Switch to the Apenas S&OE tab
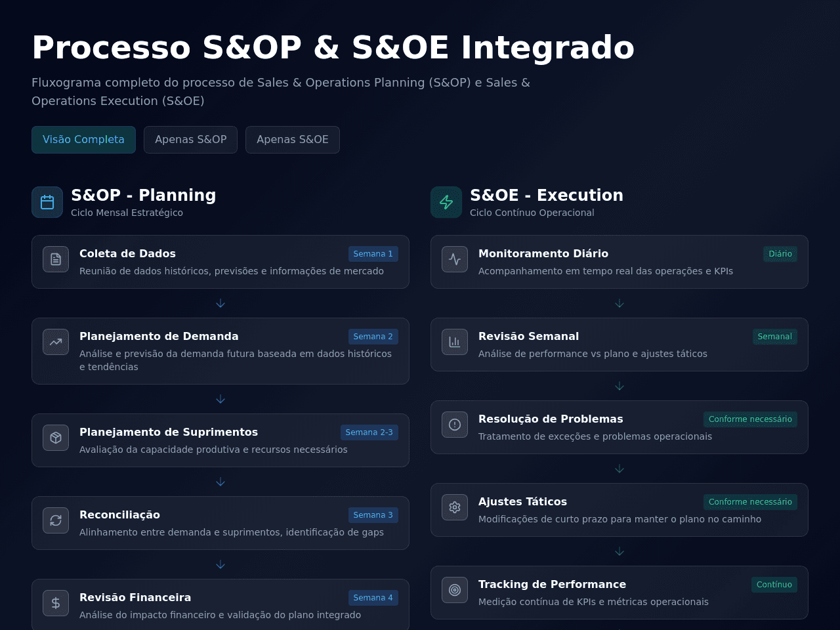 [293, 140]
